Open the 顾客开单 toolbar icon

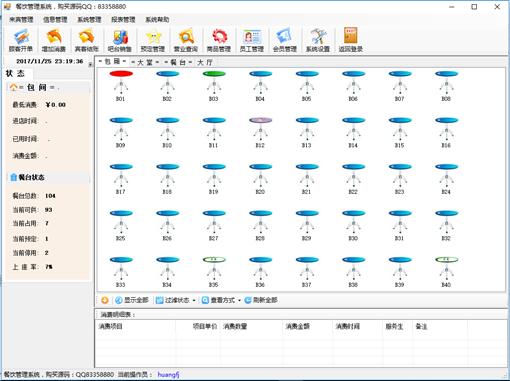tap(21, 40)
